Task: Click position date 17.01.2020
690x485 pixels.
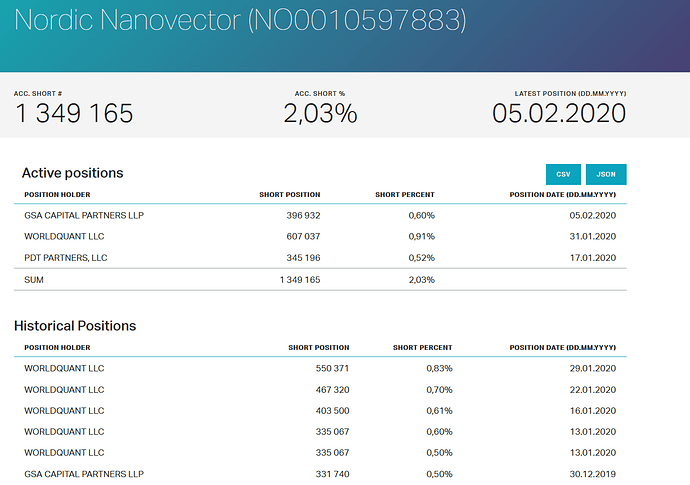Action: [x=593, y=257]
